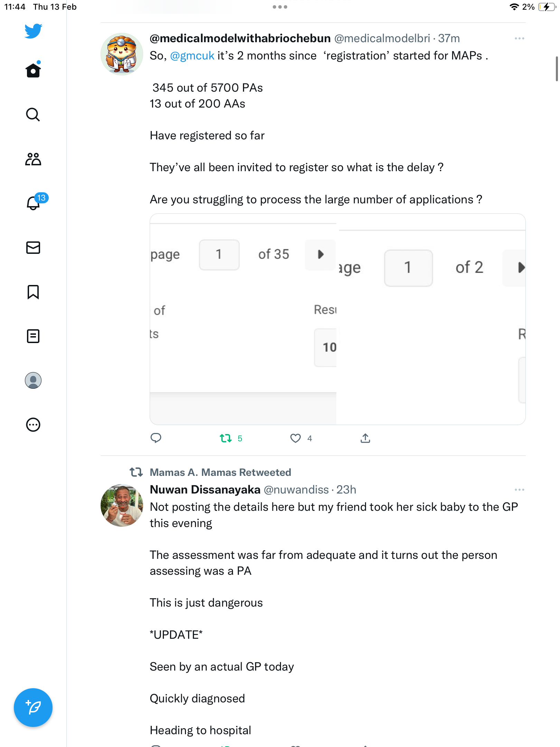
Task: Open the Search magnifier icon
Action: tap(33, 114)
